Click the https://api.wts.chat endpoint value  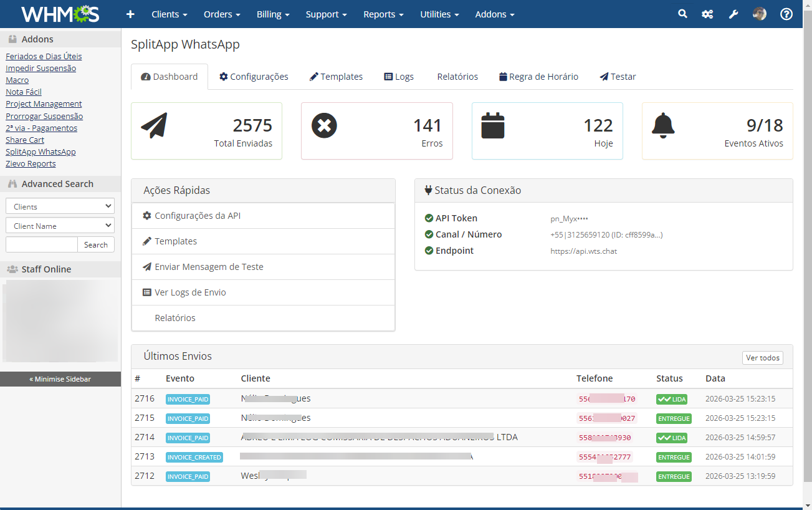point(584,251)
